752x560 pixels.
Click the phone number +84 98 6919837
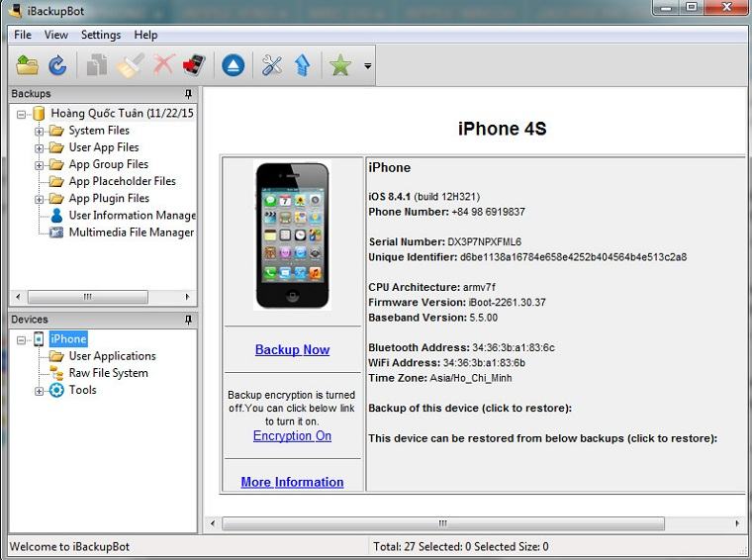tap(488, 212)
